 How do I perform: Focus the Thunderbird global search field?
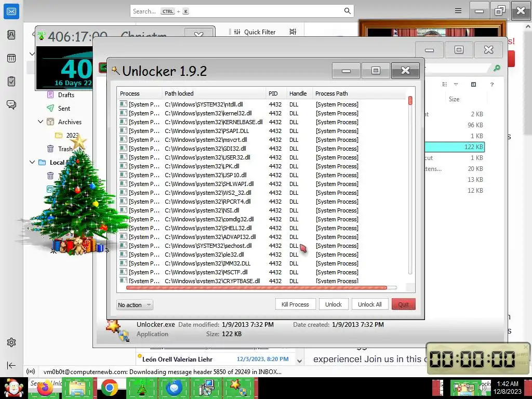(x=242, y=11)
